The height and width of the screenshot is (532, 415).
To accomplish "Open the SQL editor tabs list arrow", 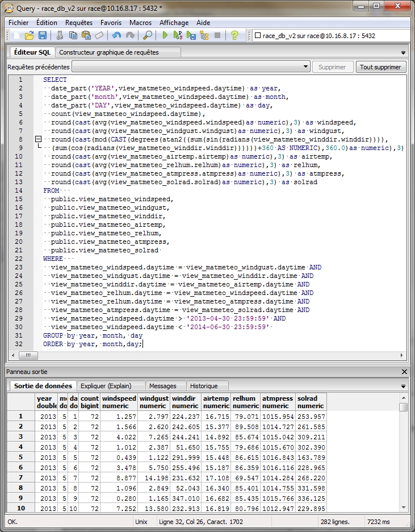I will click(403, 53).
